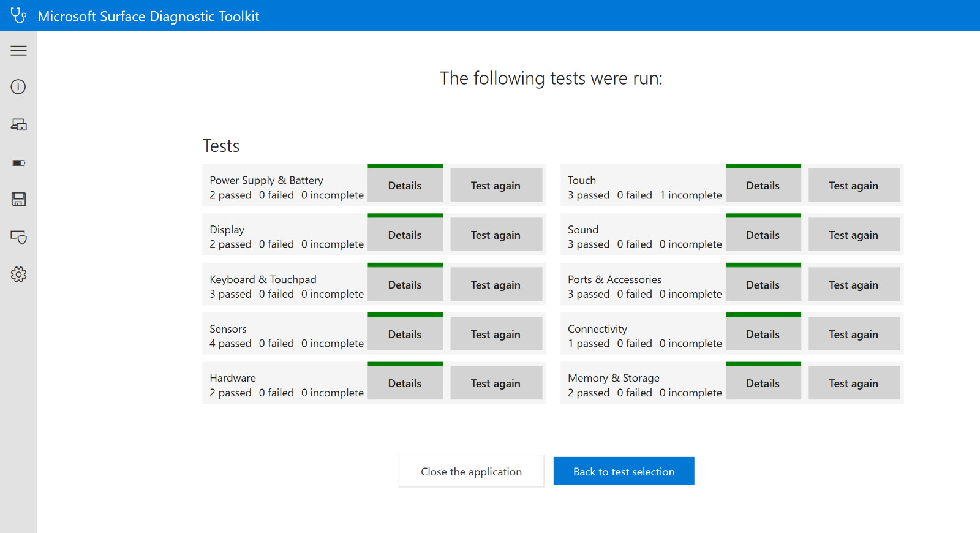Test again for Connectivity
This screenshot has width=980, height=533.
854,335
